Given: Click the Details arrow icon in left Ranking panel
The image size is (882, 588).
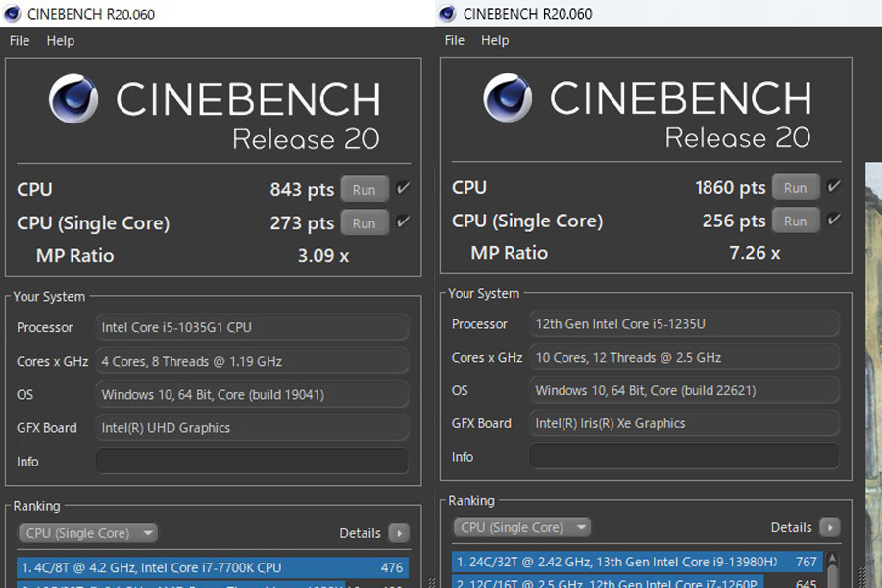Looking at the screenshot, I should pyautogui.click(x=399, y=533).
